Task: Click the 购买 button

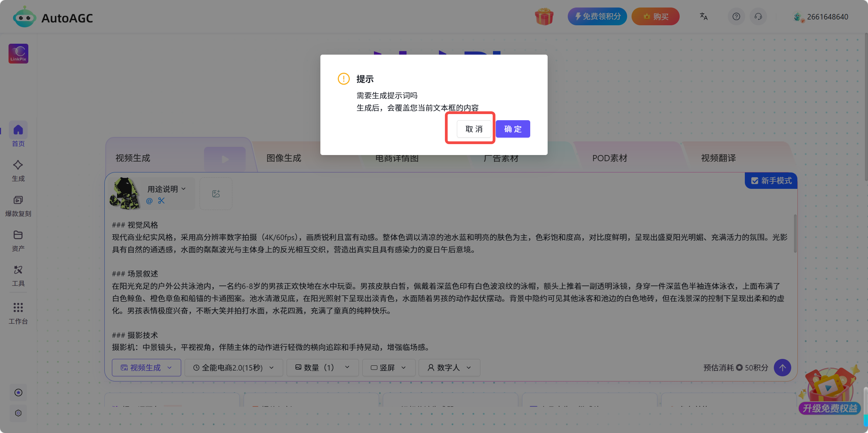Action: click(655, 16)
